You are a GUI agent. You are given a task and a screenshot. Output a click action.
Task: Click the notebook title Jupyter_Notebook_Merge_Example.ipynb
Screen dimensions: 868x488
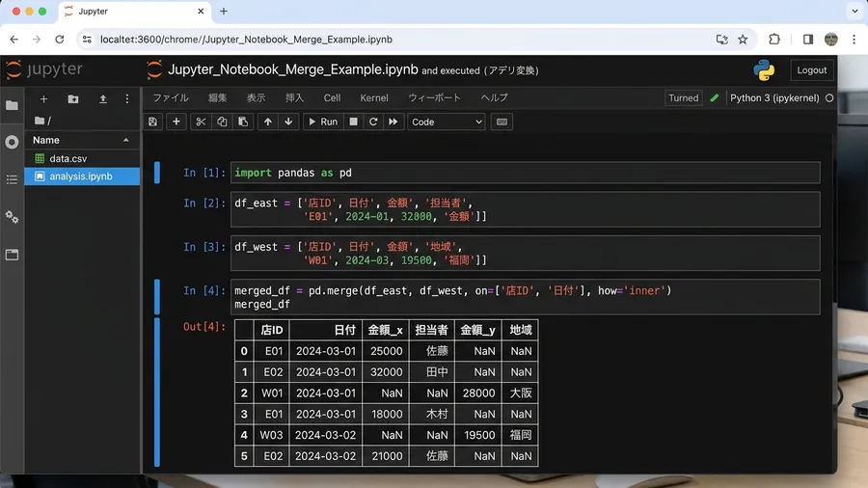tap(293, 69)
